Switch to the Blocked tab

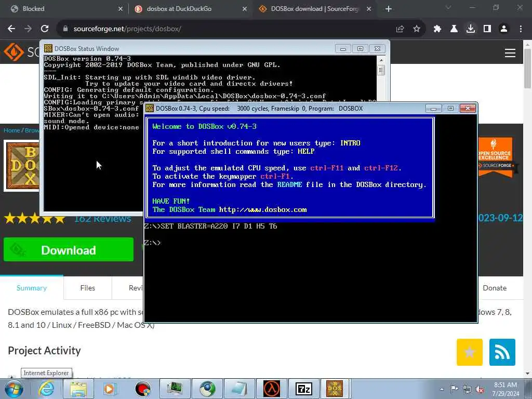(x=64, y=9)
